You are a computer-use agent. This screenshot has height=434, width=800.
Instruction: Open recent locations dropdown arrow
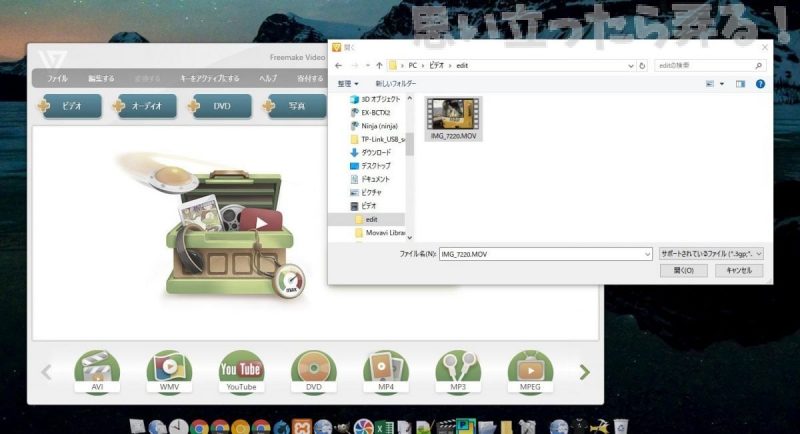367,66
